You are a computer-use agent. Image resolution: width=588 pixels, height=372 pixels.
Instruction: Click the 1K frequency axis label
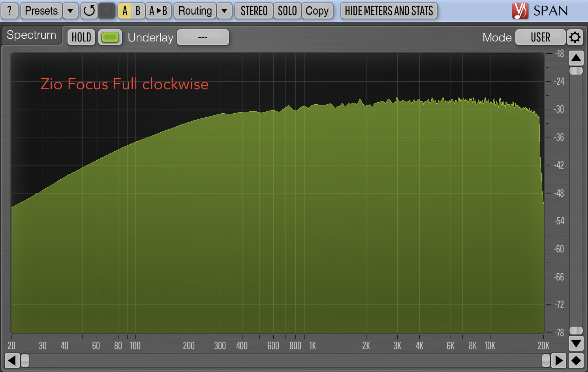click(313, 346)
